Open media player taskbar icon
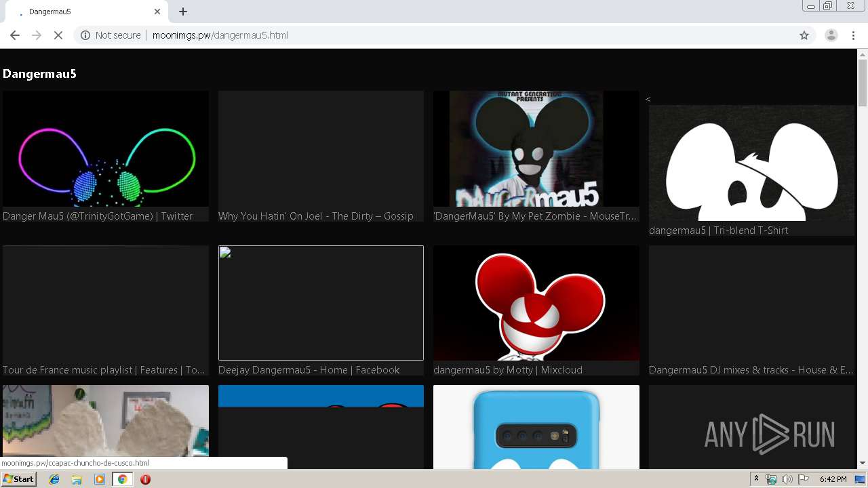The height and width of the screenshot is (488, 868). coord(100,479)
